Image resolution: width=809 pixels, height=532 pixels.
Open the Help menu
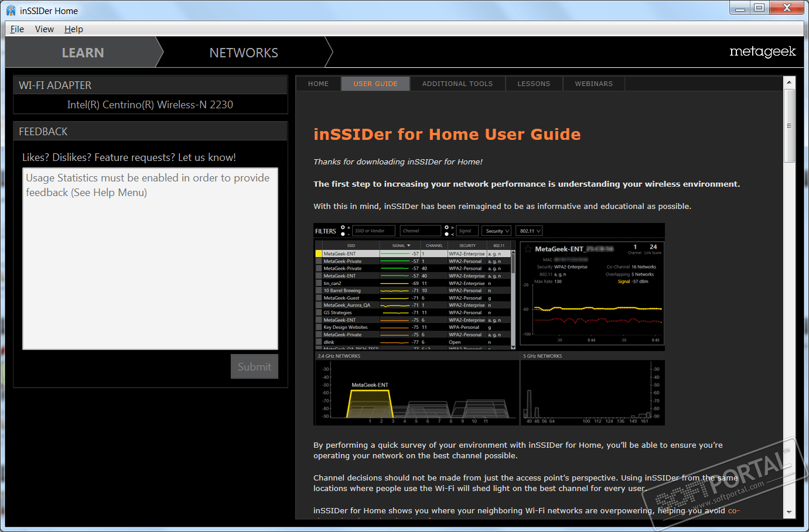(74, 29)
